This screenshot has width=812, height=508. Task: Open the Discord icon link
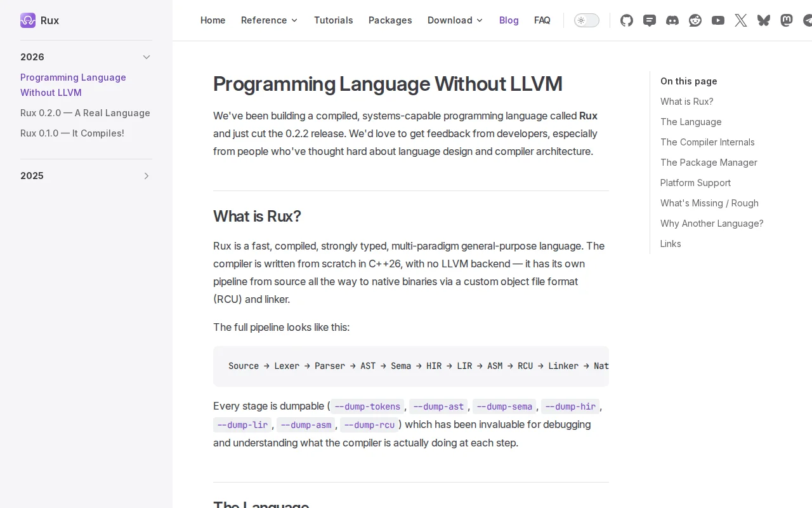pos(672,20)
